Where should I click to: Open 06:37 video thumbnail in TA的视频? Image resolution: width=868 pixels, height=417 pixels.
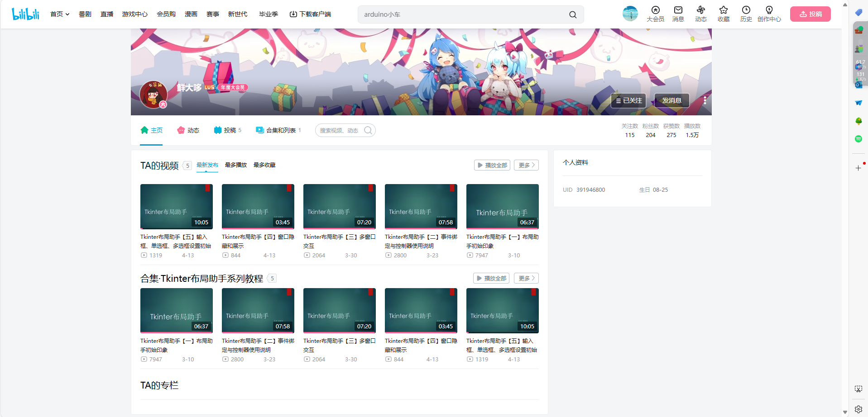[503, 207]
